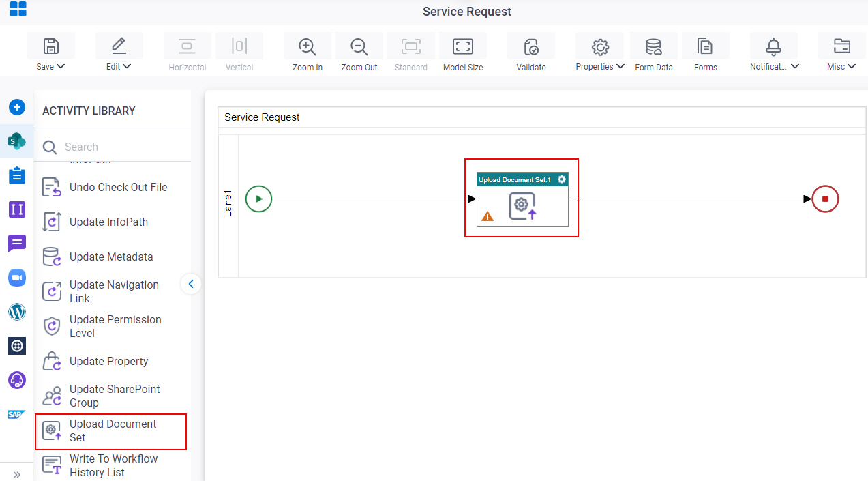Click the Vertical alignment icon
868x481 pixels.
pyautogui.click(x=239, y=46)
